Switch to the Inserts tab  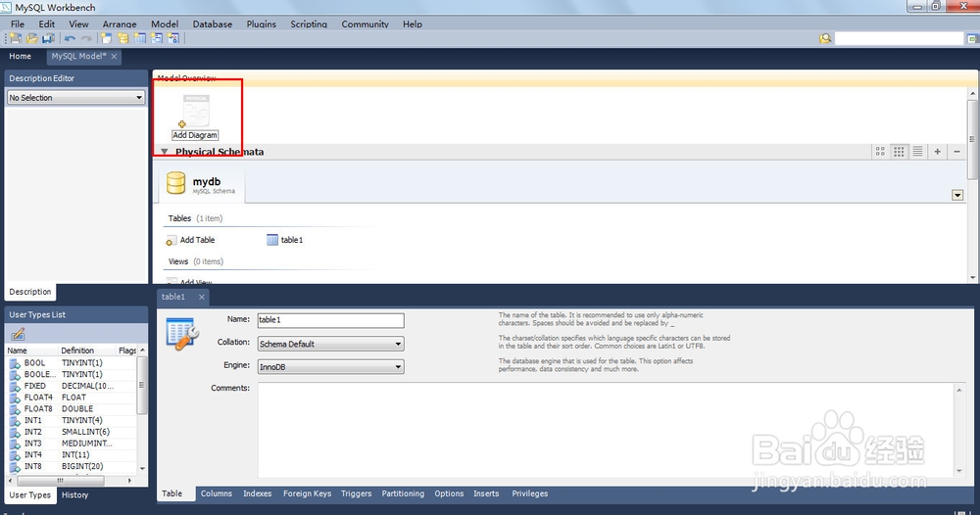486,493
